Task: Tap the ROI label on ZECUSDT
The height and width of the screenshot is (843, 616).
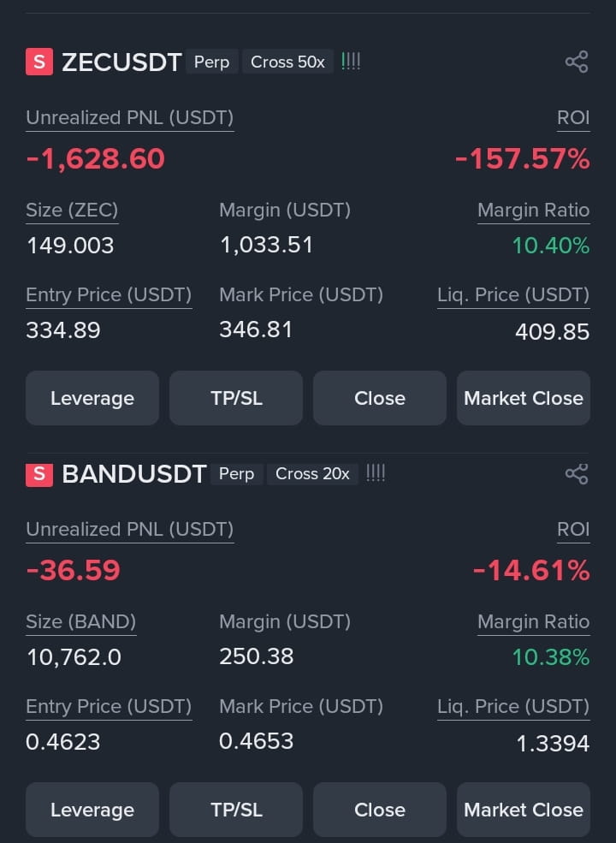Action: [x=573, y=118]
